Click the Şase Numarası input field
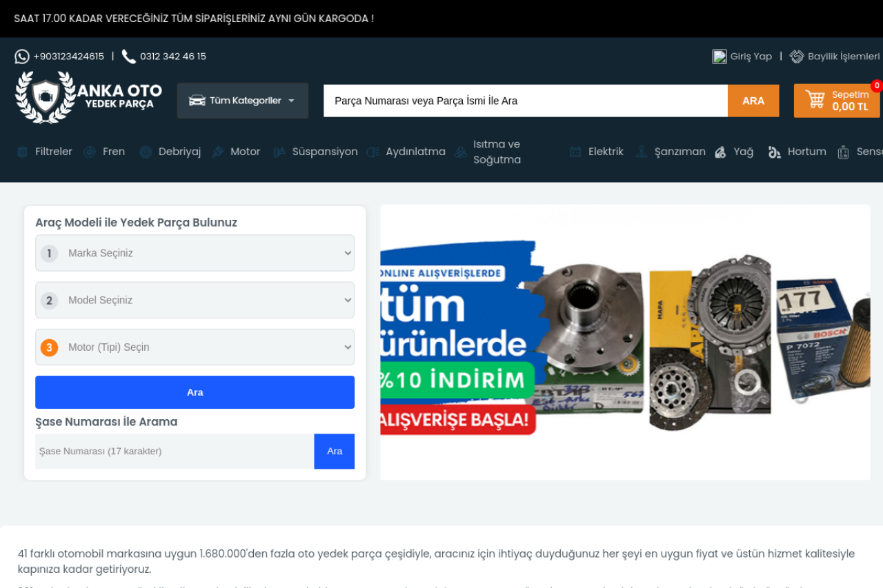Viewport: 883px width, 588px height. click(175, 452)
